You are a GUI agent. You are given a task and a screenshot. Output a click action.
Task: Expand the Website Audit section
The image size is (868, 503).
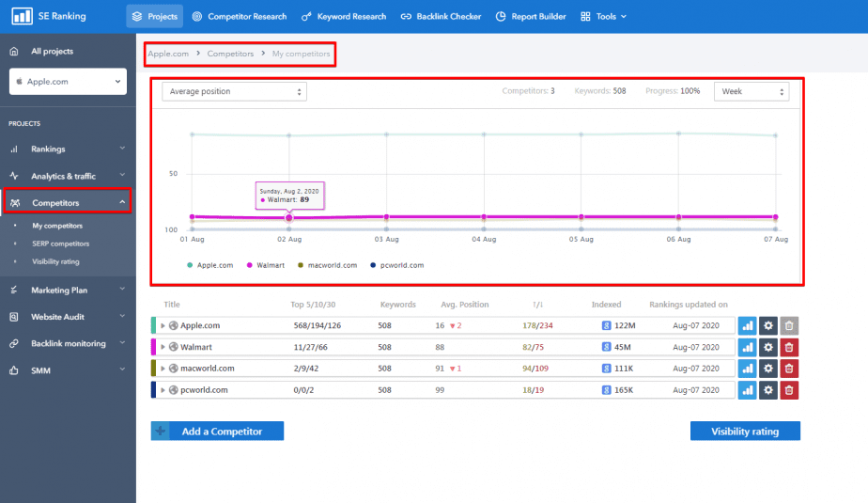(68, 317)
